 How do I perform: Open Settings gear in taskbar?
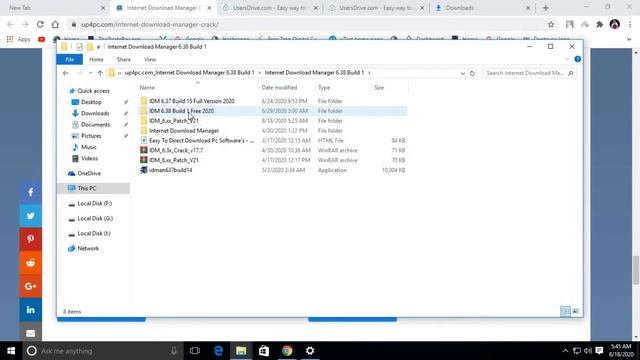[310, 351]
